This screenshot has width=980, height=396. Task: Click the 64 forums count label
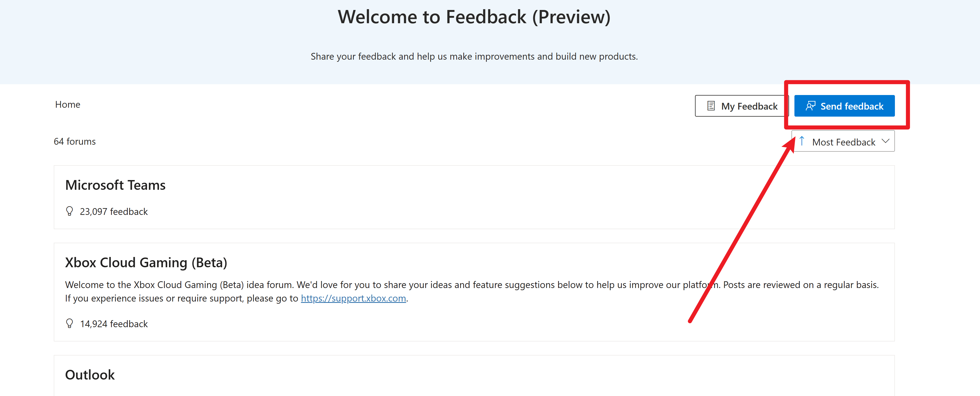point(75,141)
